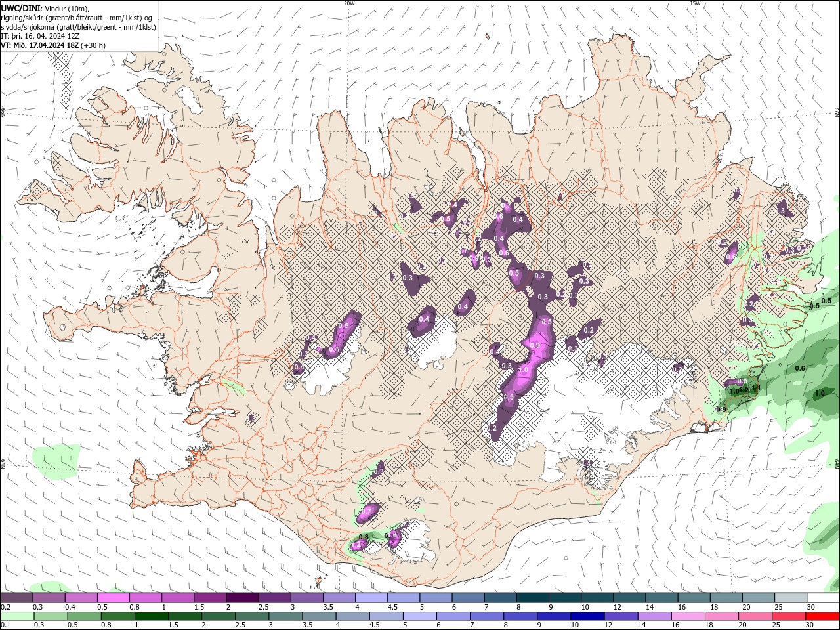Screen dimensions: 840x630
Task: Click the 16 swatch in upper legend row
Action: (694, 598)
